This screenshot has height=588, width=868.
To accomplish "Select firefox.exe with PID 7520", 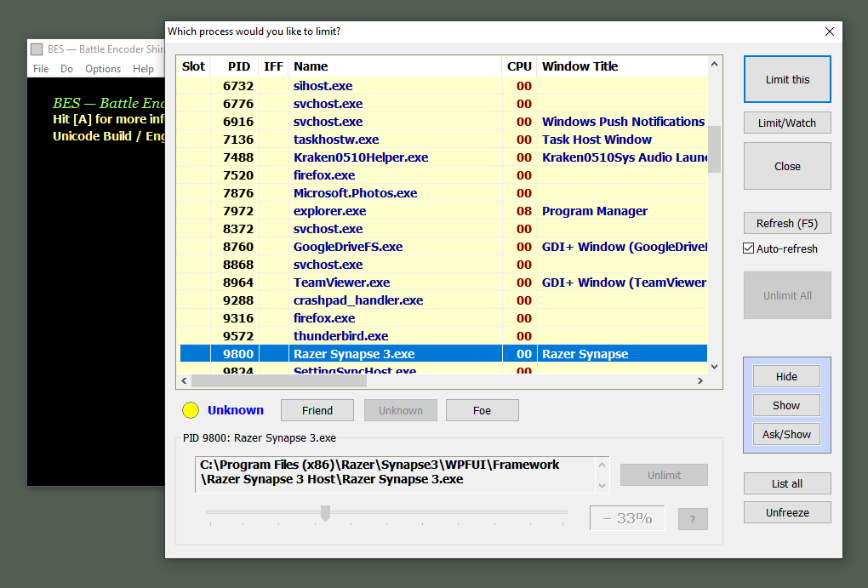I will tap(443, 175).
